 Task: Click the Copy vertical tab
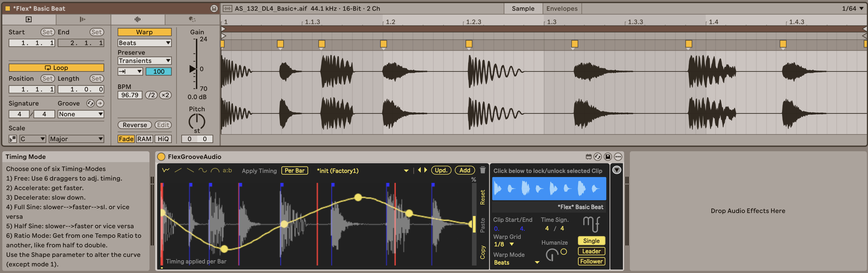482,252
